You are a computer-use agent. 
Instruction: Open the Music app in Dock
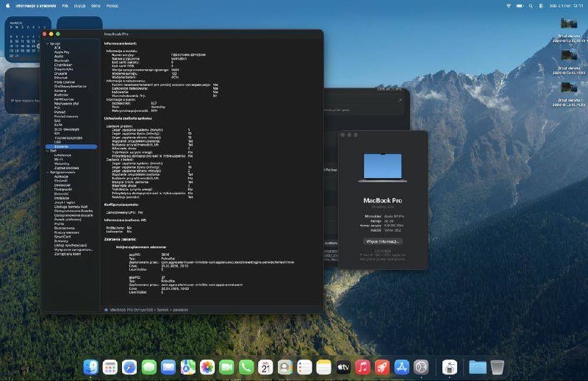click(362, 366)
